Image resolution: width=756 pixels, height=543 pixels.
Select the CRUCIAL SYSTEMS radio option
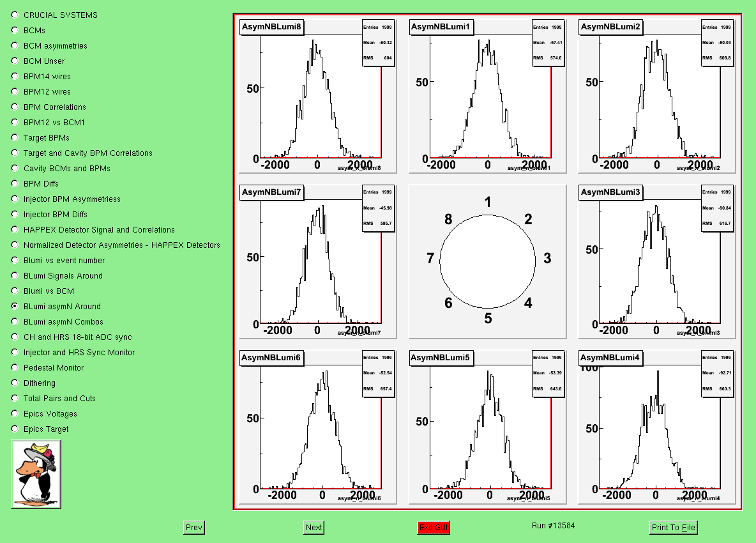coord(15,15)
